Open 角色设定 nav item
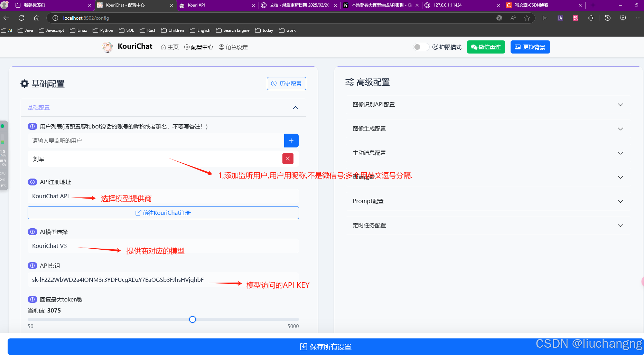 (233, 47)
